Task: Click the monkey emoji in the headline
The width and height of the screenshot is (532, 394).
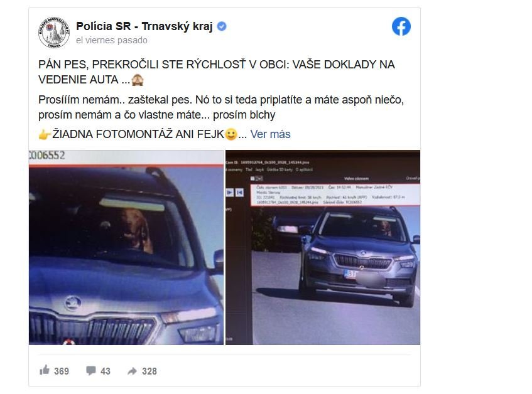Action: point(138,80)
